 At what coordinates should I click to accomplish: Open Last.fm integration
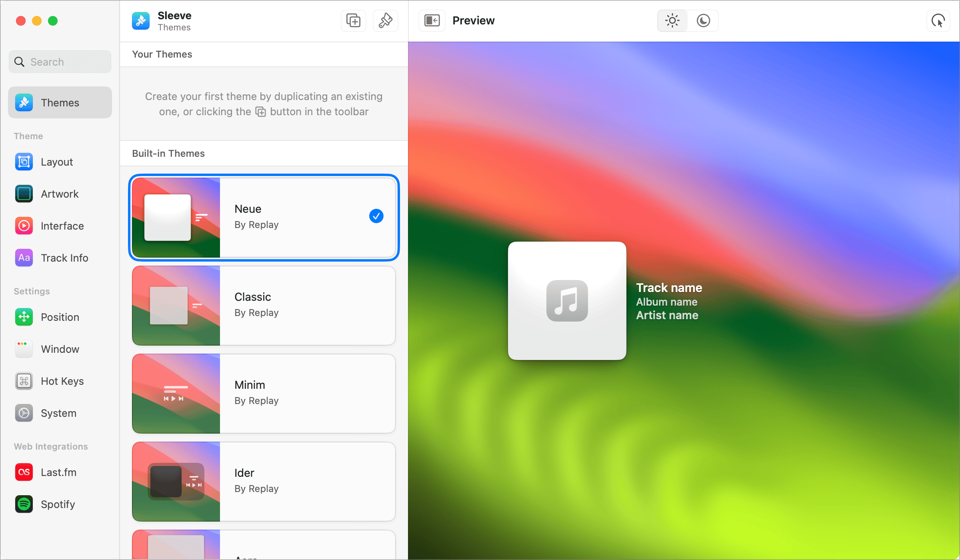coord(58,472)
